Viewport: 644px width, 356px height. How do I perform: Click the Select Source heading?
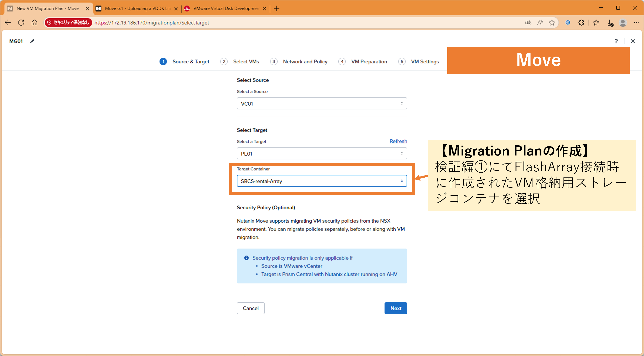point(253,80)
